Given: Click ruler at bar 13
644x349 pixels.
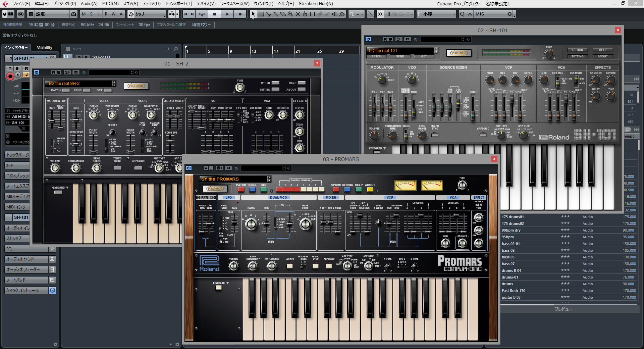Looking at the screenshot, I should pos(254,51).
